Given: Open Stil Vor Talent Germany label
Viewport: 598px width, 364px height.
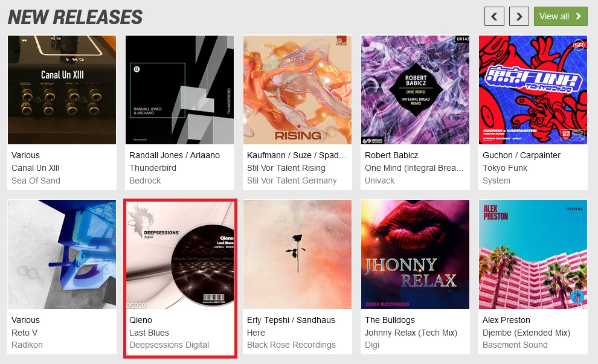Looking at the screenshot, I should 292,180.
